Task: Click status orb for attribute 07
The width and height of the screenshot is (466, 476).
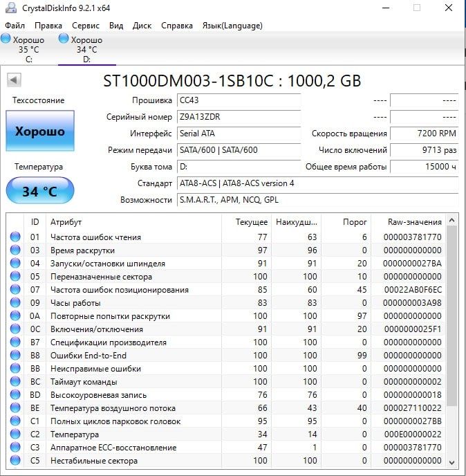Action: [x=15, y=290]
